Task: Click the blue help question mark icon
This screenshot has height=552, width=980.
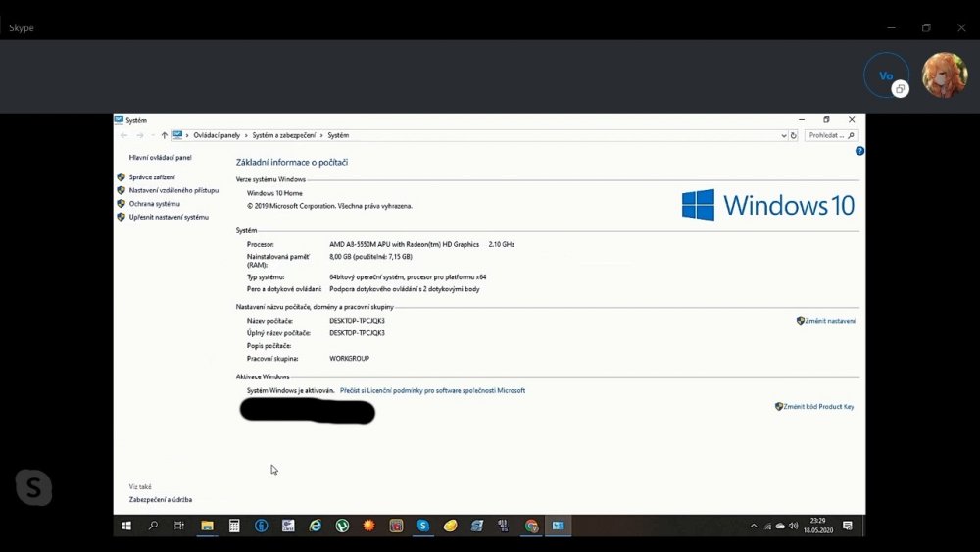Action: 859,151
